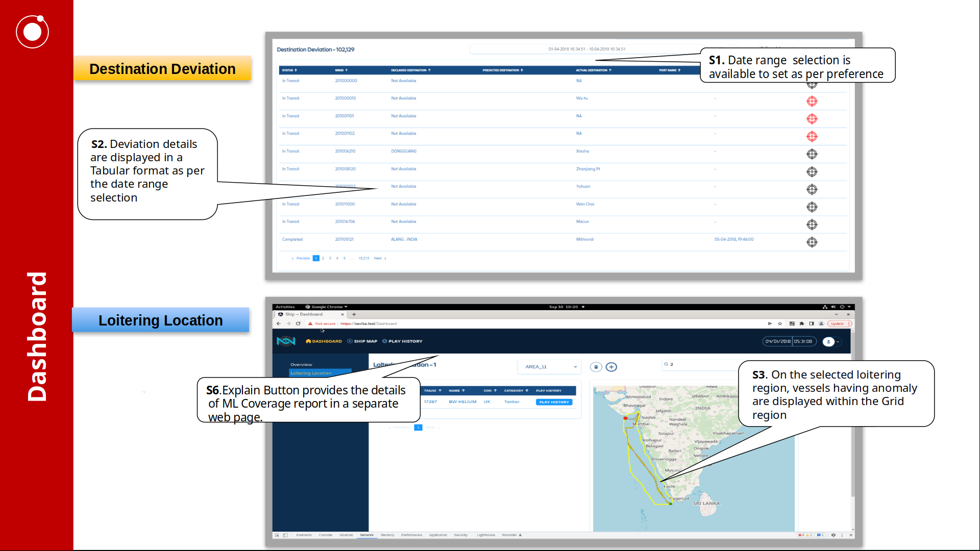The height and width of the screenshot is (551, 980).
Task: Go to the Next deviation table page
Action: pyautogui.click(x=380, y=258)
